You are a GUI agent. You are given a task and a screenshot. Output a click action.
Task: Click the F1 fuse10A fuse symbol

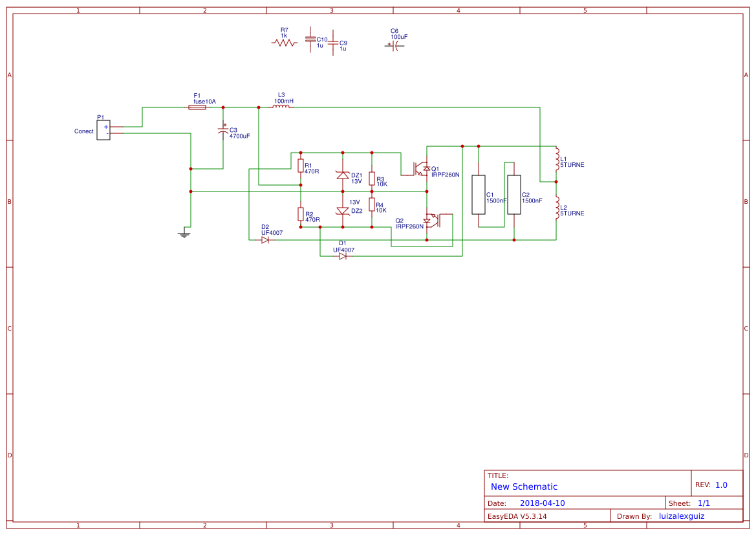[197, 108]
